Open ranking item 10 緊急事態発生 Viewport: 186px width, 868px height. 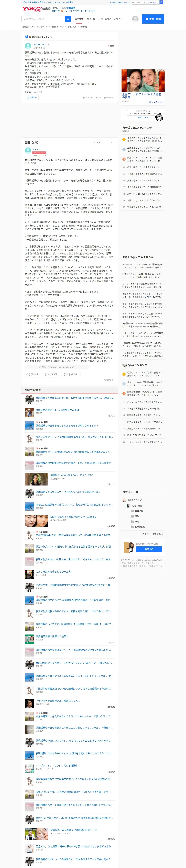point(145,207)
